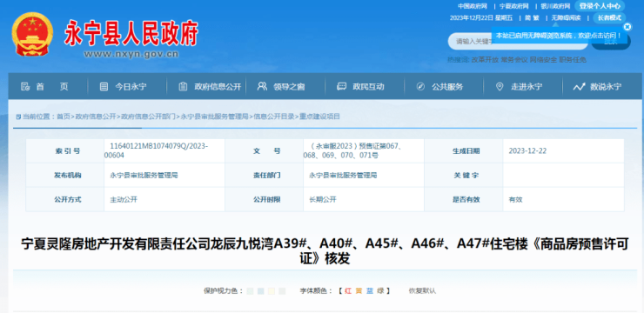Click the clipboard icon beside 政府信息公开
644x313 pixels.
click(x=183, y=87)
